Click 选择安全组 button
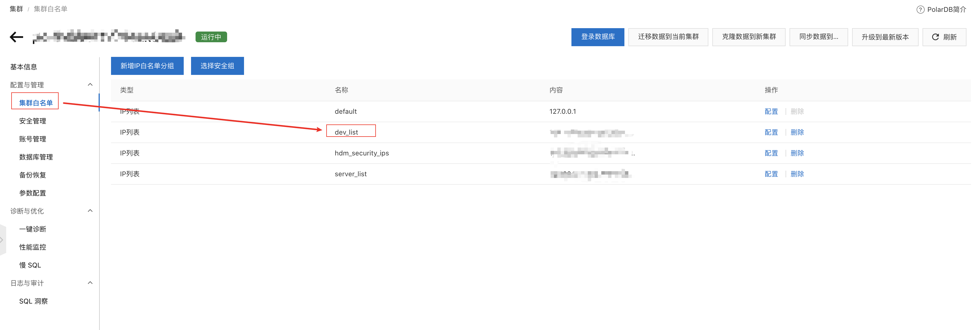Viewport: 980px width, 330px height. (x=217, y=66)
